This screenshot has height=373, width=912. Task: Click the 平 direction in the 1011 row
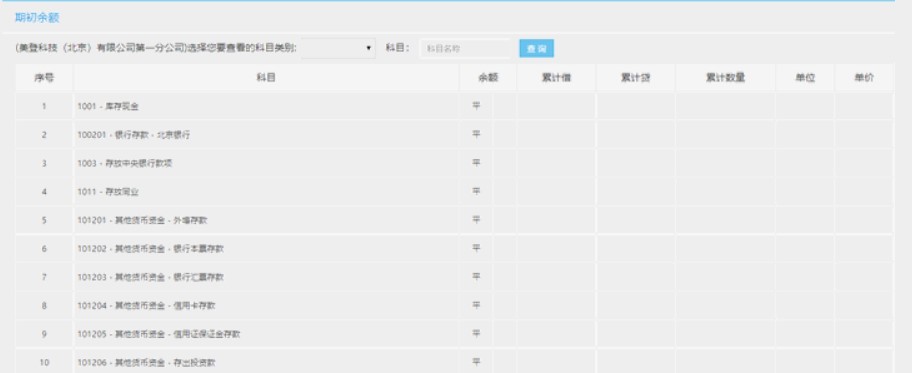click(476, 192)
